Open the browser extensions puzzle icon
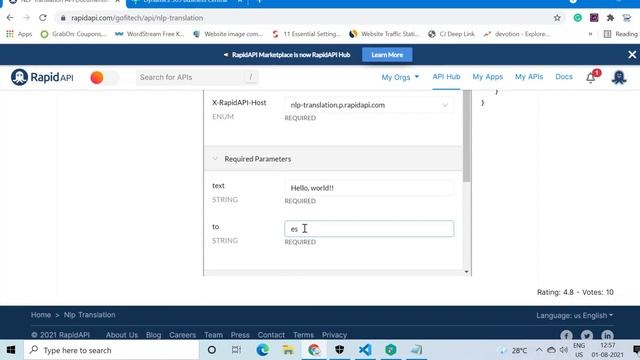640x360 pixels. click(x=610, y=18)
